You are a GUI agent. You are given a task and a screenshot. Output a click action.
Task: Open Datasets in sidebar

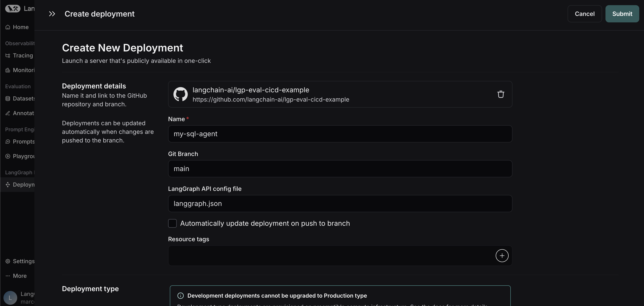click(17, 99)
